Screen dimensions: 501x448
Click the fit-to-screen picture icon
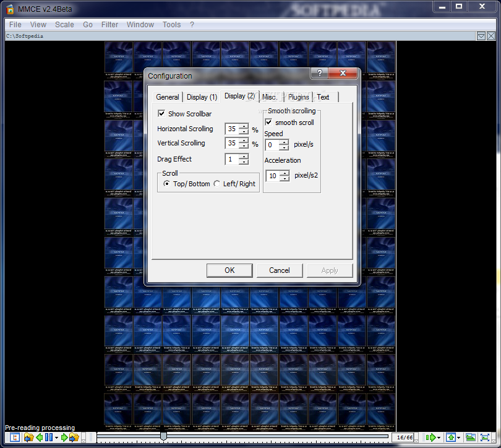485,437
